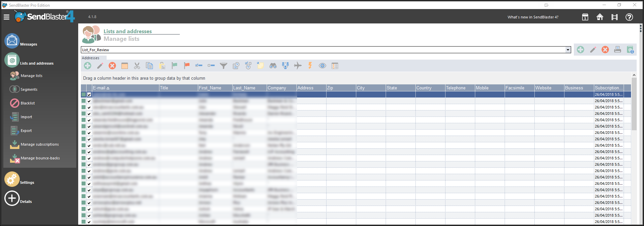Edit the selected list with pencil icon

[593, 50]
